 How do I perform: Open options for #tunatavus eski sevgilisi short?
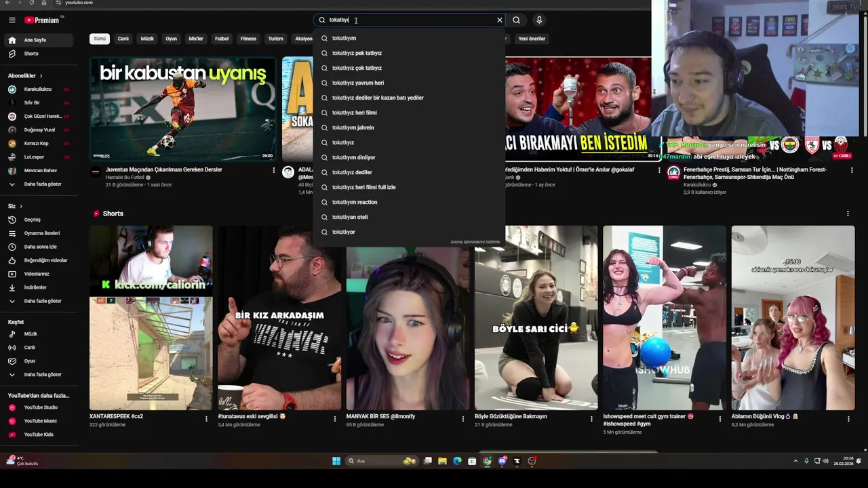(334, 419)
